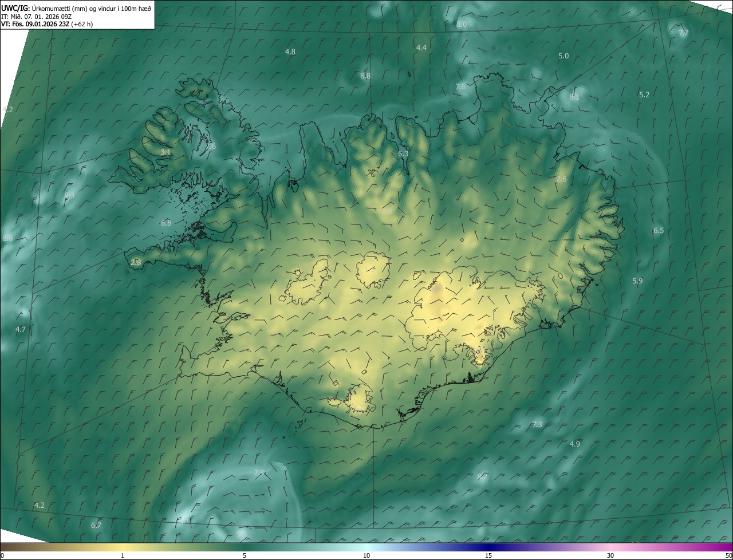Click the 7.9 value label
This screenshot has width=733, height=560.
coord(259,472)
